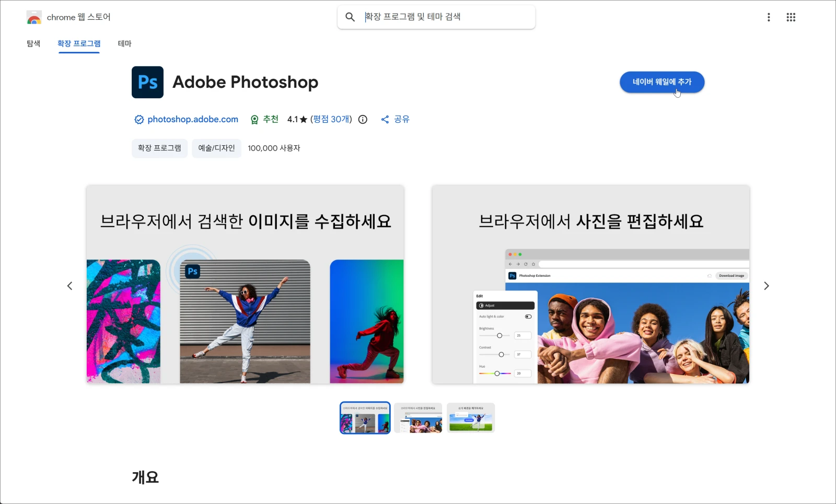836x504 pixels.
Task: Switch to the 테마 tab
Action: point(124,44)
